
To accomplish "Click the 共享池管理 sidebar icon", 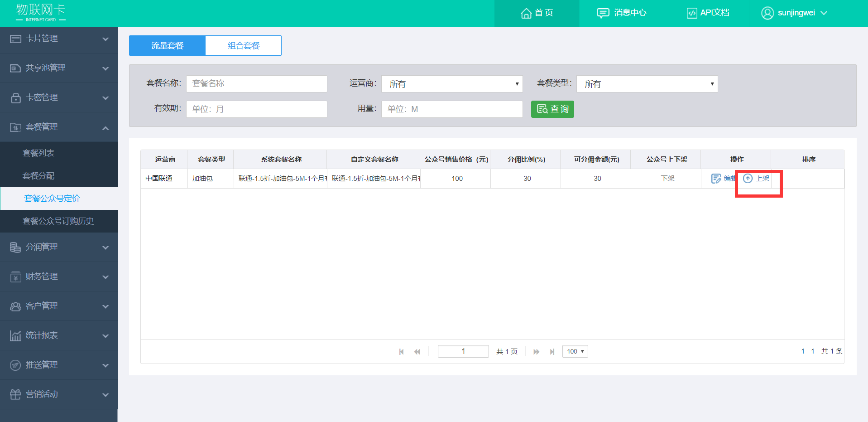I will point(15,68).
